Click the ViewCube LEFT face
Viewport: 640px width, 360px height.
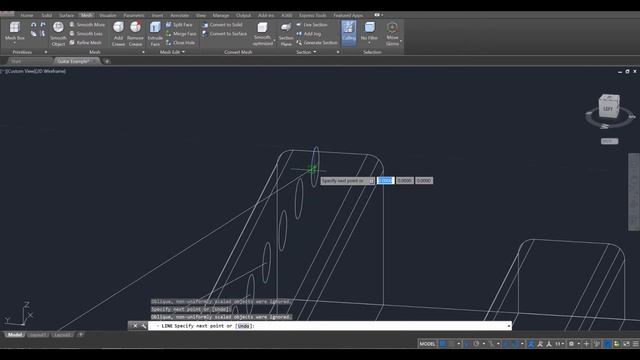(608, 109)
